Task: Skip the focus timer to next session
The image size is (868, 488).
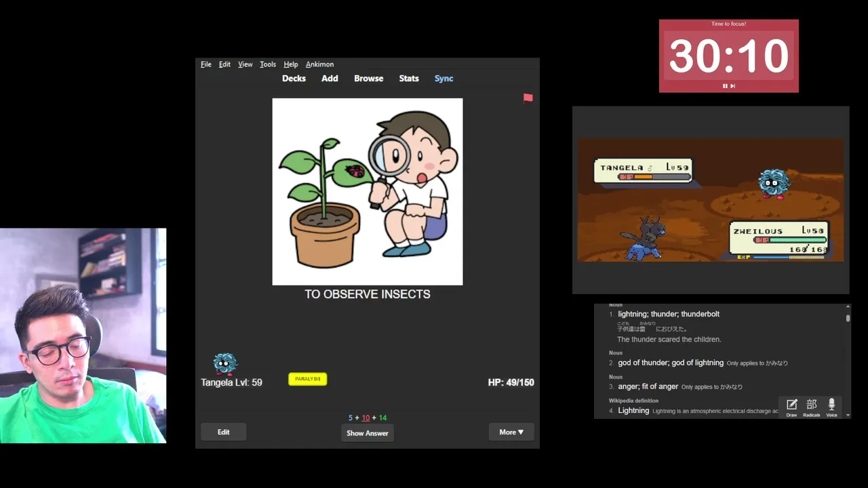Action: click(x=732, y=86)
